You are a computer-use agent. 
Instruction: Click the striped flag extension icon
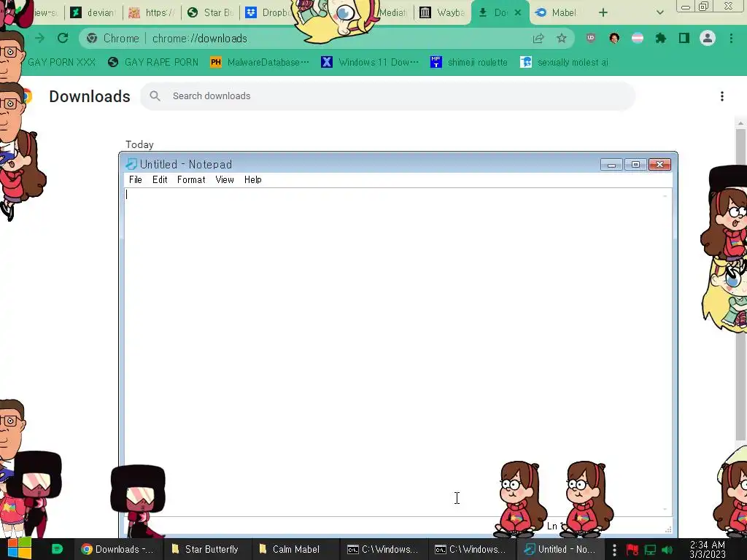point(638,39)
